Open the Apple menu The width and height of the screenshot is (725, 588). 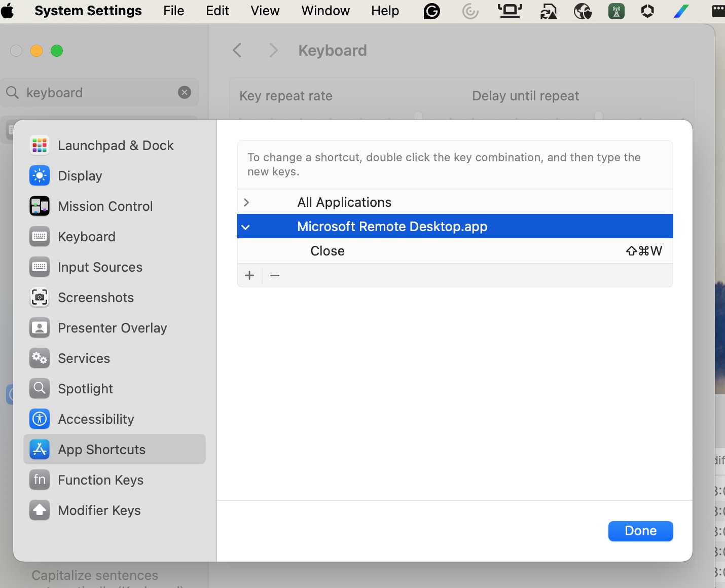[x=8, y=11]
